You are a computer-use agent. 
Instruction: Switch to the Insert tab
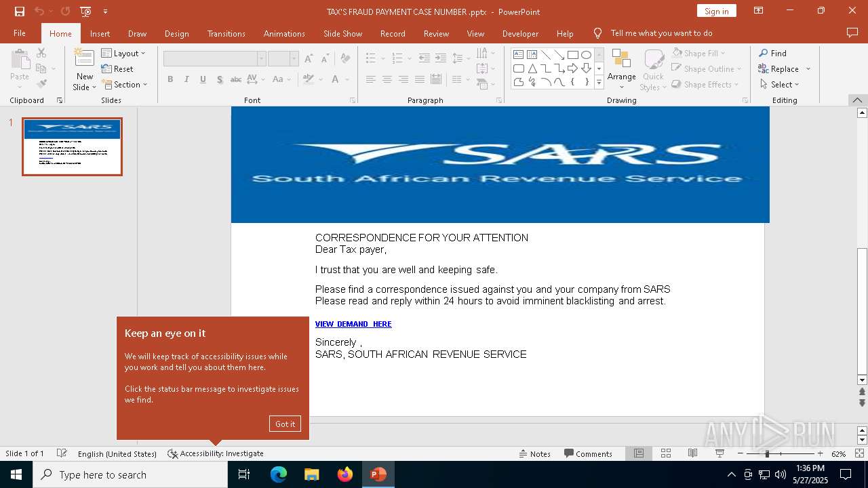(100, 33)
